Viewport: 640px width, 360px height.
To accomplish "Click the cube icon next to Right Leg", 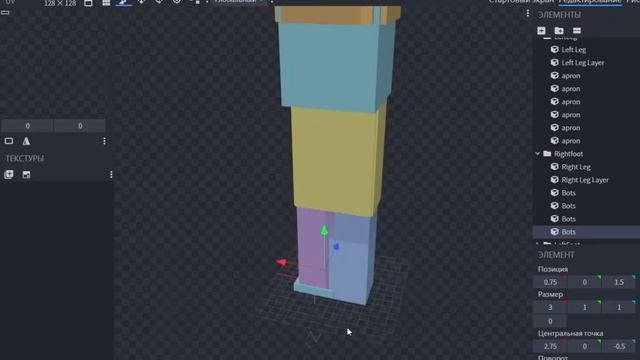I will (554, 167).
